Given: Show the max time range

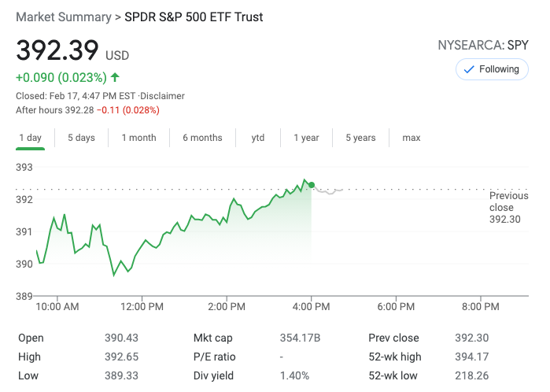Looking at the screenshot, I should pos(412,138).
